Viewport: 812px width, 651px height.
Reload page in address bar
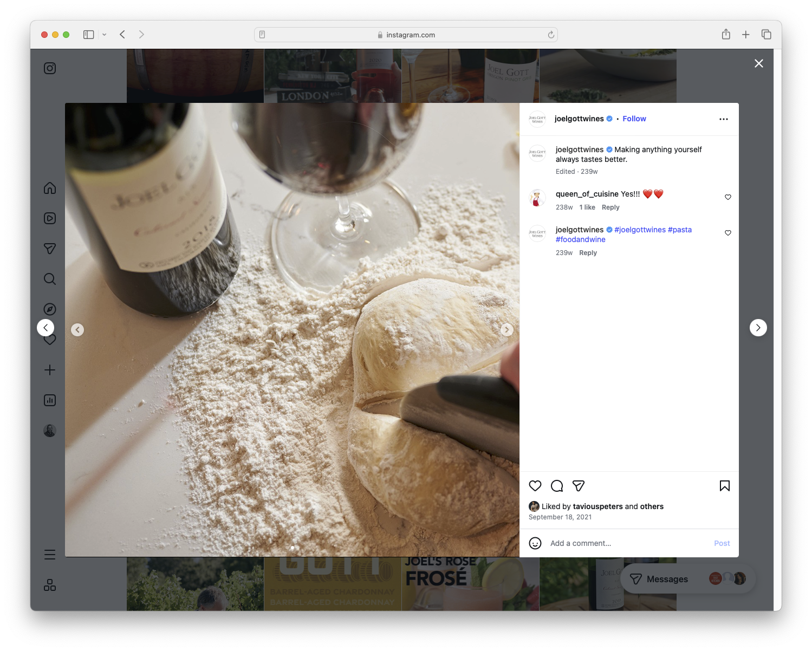coord(551,35)
